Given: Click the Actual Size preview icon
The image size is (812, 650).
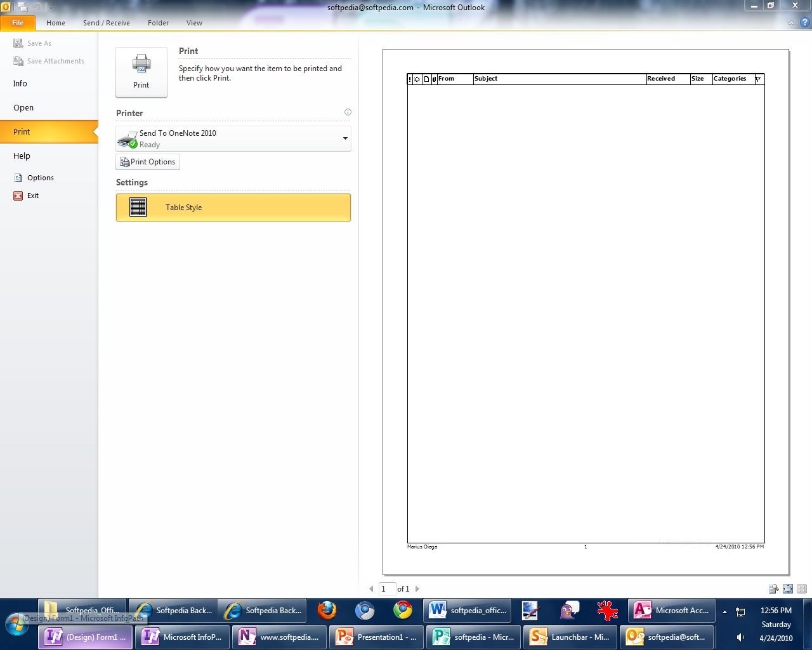Looking at the screenshot, I should [x=773, y=589].
